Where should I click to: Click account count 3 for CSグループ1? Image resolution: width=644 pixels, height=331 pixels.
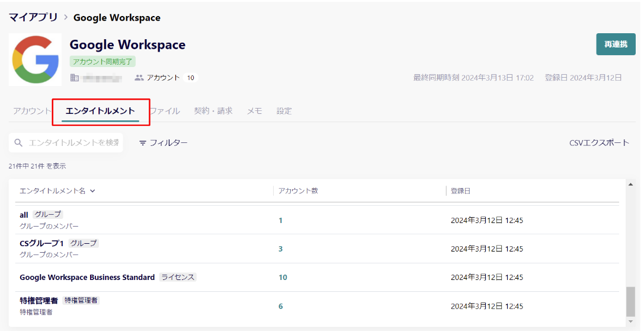(280, 249)
